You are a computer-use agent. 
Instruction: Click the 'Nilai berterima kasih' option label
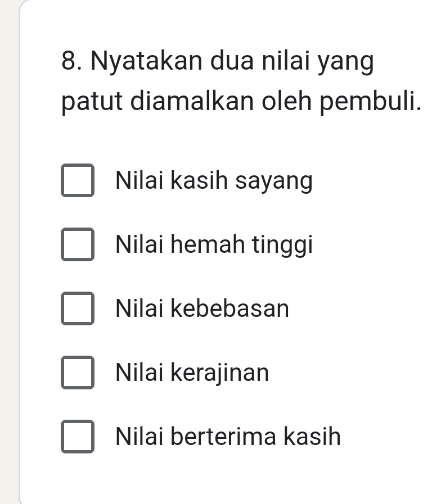tap(228, 437)
